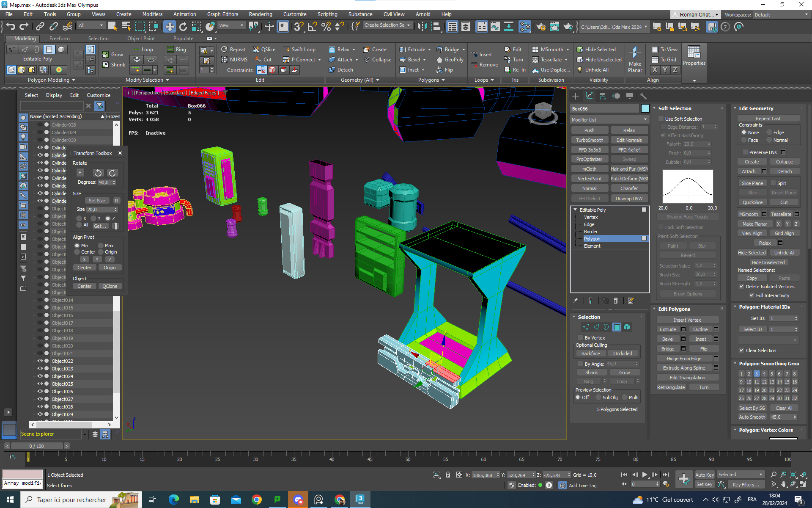
Task: Toggle the Angle Snap icon
Action: 313,27
